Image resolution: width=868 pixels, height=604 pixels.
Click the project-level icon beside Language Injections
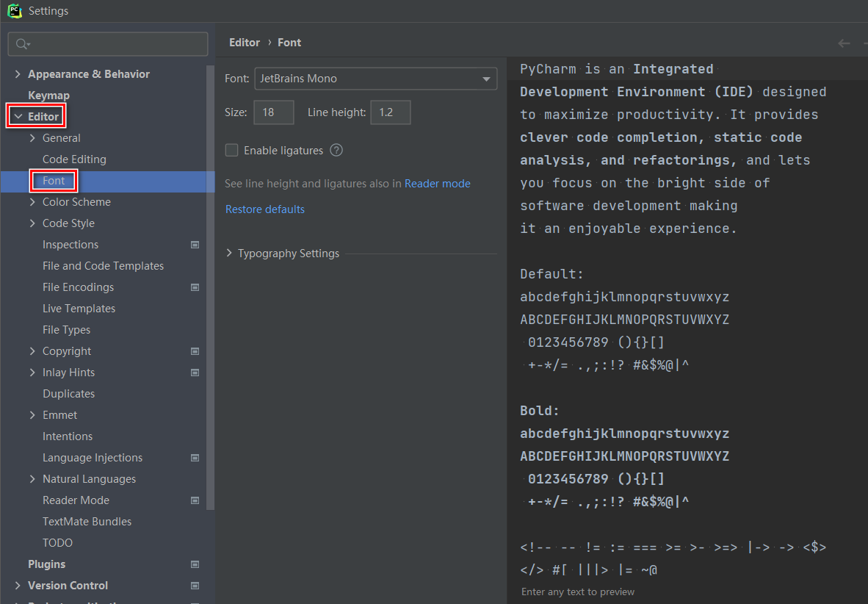coord(195,457)
